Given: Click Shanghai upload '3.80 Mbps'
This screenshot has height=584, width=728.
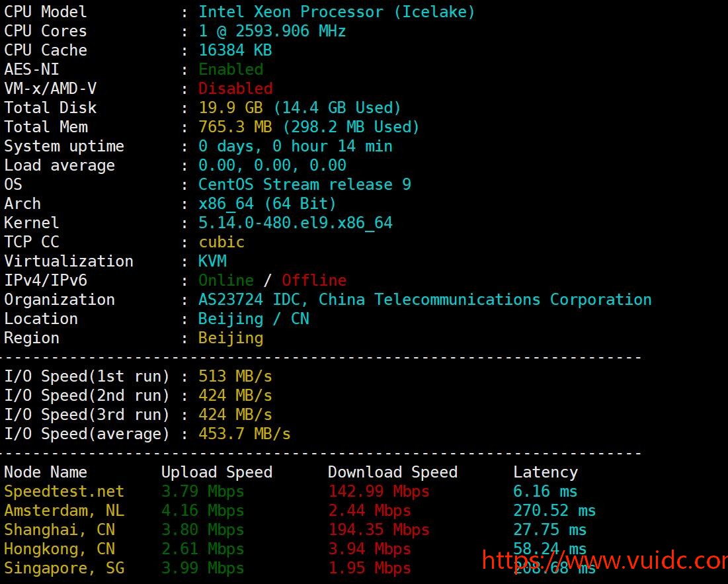Looking at the screenshot, I should pyautogui.click(x=203, y=530).
